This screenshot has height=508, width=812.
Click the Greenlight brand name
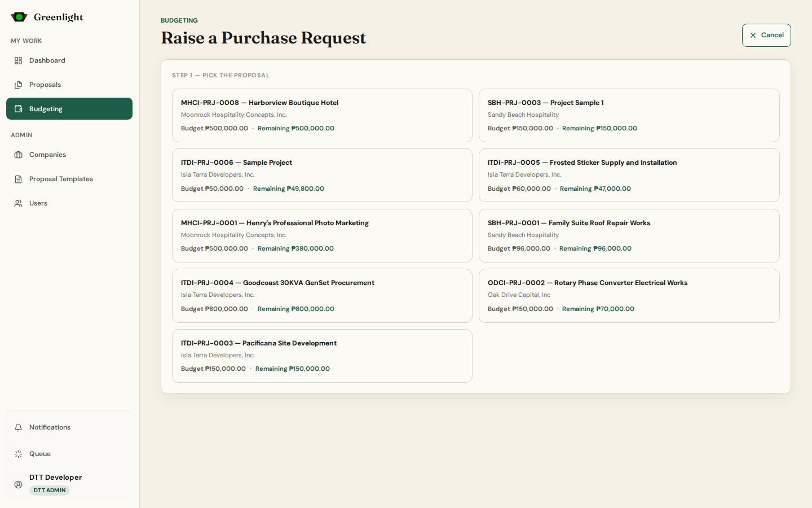[x=58, y=17]
